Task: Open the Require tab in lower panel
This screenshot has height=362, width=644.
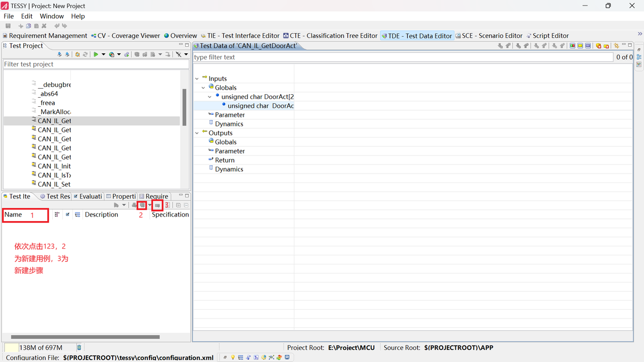Action: [x=153, y=196]
